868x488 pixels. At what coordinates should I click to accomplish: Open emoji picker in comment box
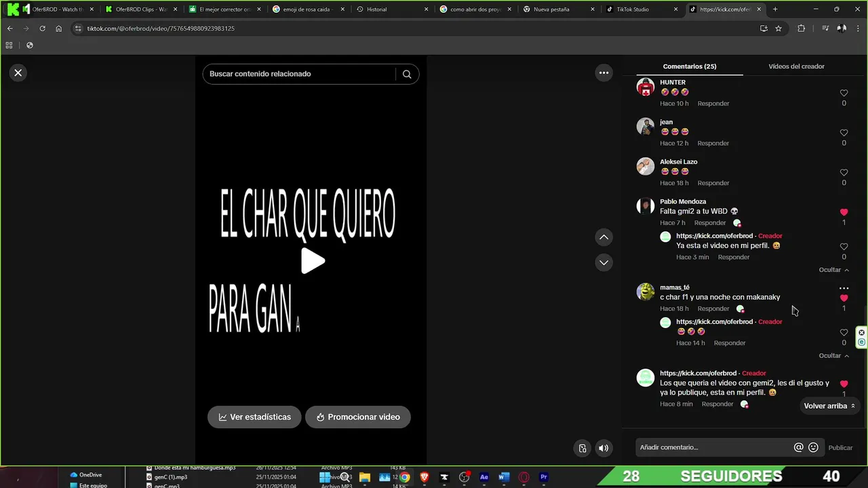pos(814,447)
